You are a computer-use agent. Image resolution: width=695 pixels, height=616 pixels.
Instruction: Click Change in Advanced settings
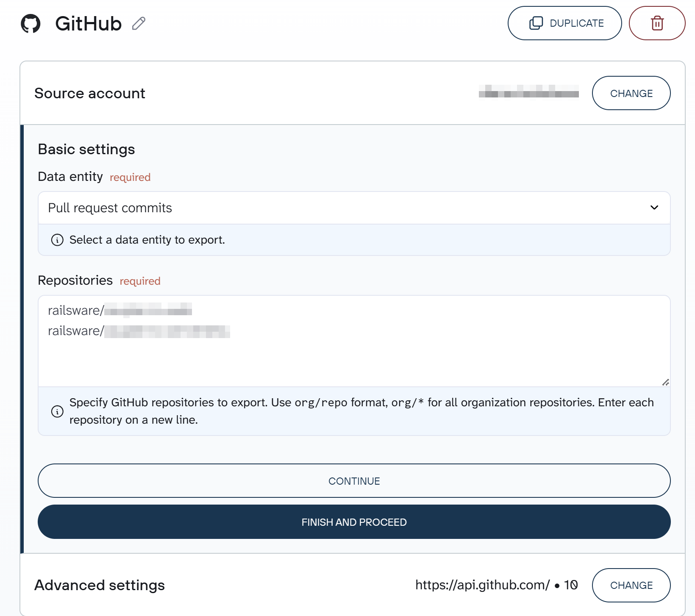pyautogui.click(x=631, y=585)
